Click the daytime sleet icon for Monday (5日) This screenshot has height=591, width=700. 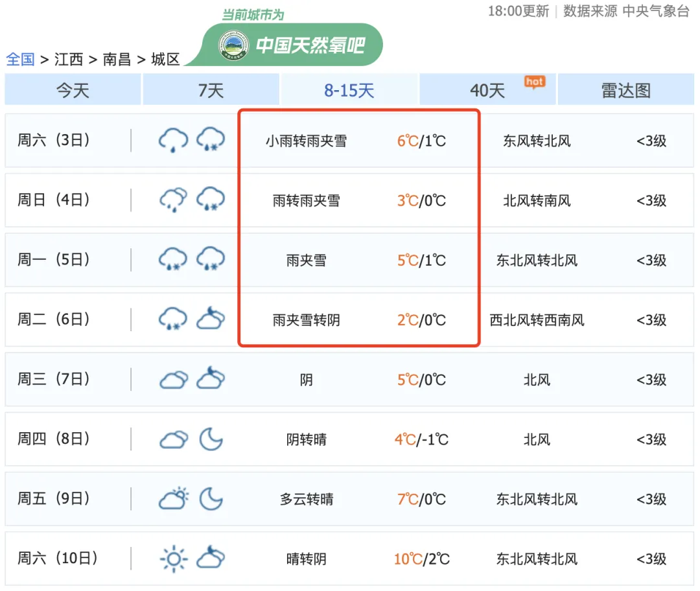pyautogui.click(x=173, y=260)
